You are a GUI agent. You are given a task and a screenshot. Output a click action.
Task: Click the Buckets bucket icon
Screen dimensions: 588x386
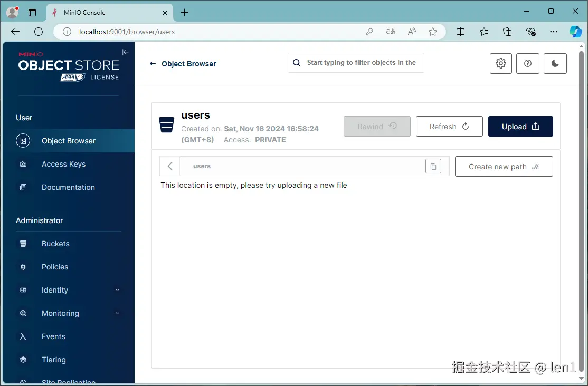pos(23,244)
